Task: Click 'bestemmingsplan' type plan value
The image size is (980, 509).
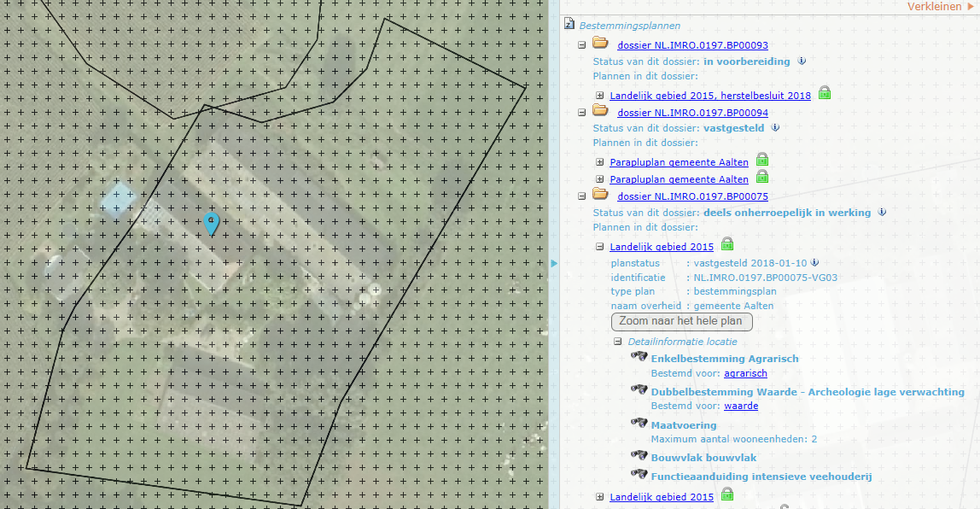Action: (734, 291)
